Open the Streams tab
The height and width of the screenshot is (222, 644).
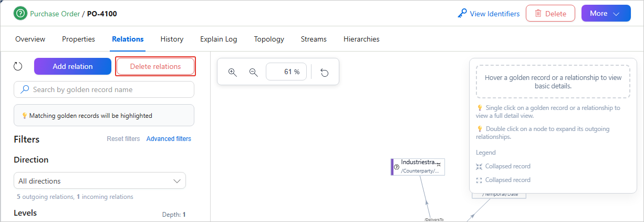[x=314, y=39]
